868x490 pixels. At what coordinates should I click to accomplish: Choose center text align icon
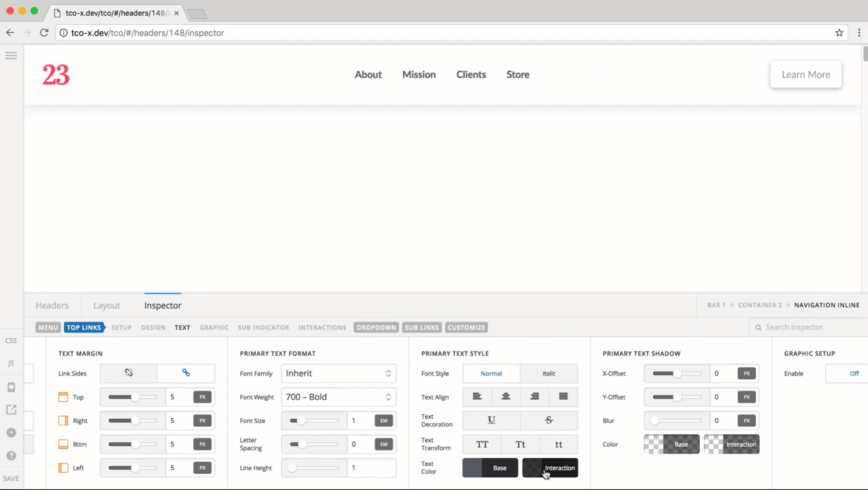[x=506, y=397]
